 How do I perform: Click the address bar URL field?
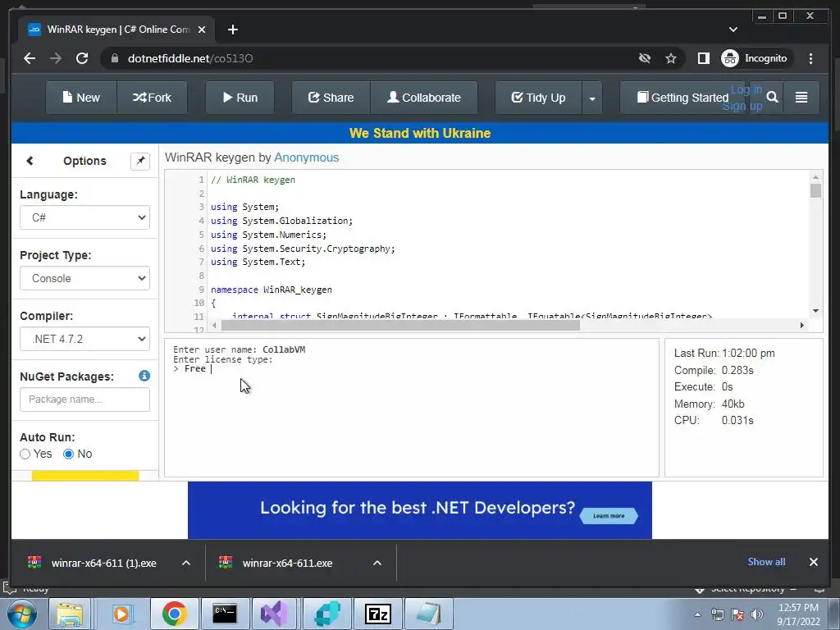click(x=375, y=58)
